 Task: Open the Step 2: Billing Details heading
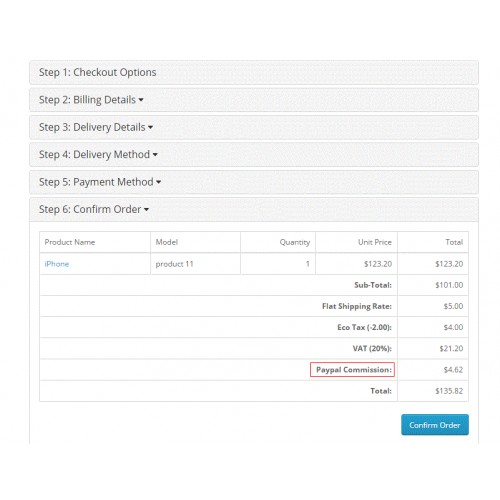87,100
